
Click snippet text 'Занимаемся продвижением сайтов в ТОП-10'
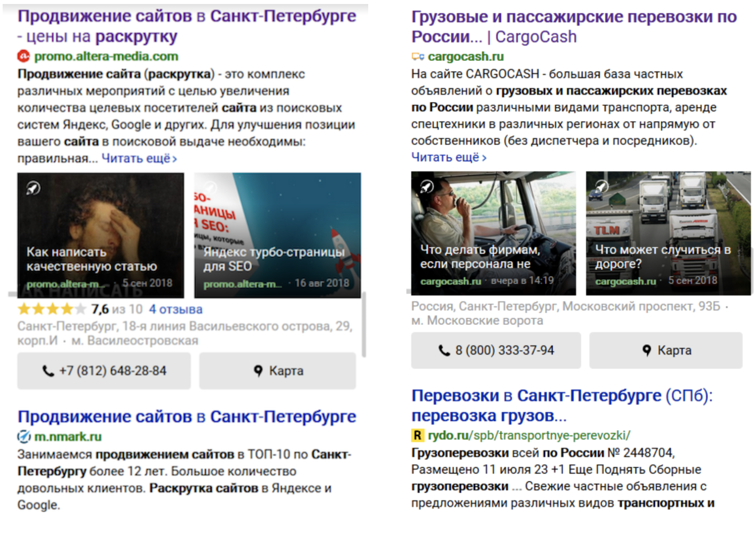pyautogui.click(x=154, y=454)
